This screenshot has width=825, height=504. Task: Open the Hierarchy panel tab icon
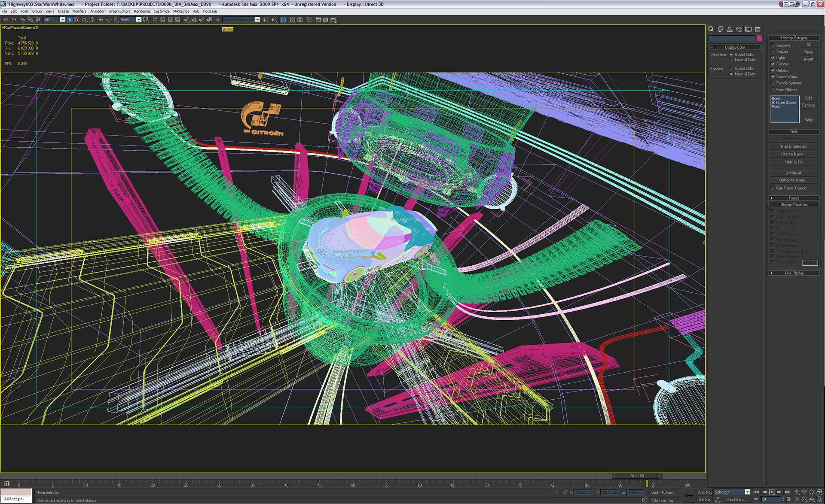730,29
